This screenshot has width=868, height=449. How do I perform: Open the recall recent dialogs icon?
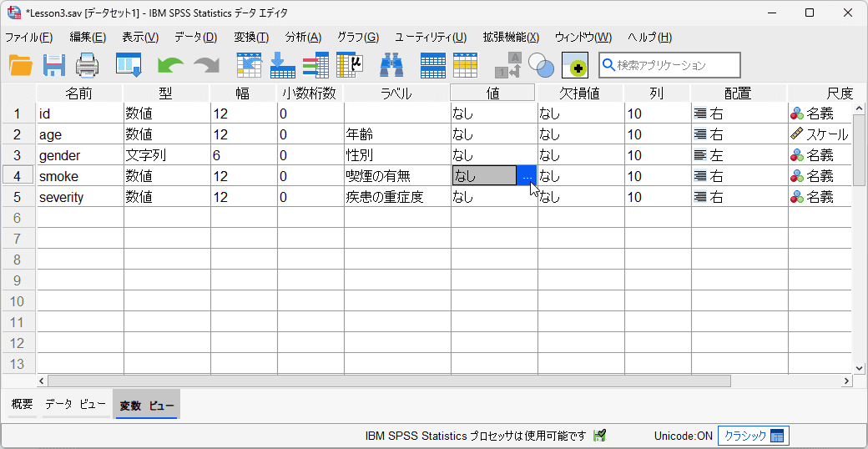click(x=129, y=65)
